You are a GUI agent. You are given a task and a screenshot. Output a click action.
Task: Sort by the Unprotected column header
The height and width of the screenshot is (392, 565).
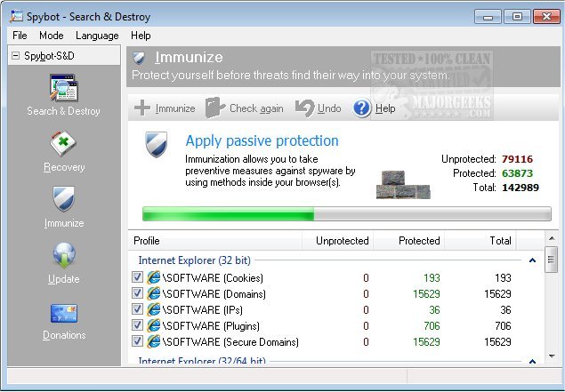342,241
